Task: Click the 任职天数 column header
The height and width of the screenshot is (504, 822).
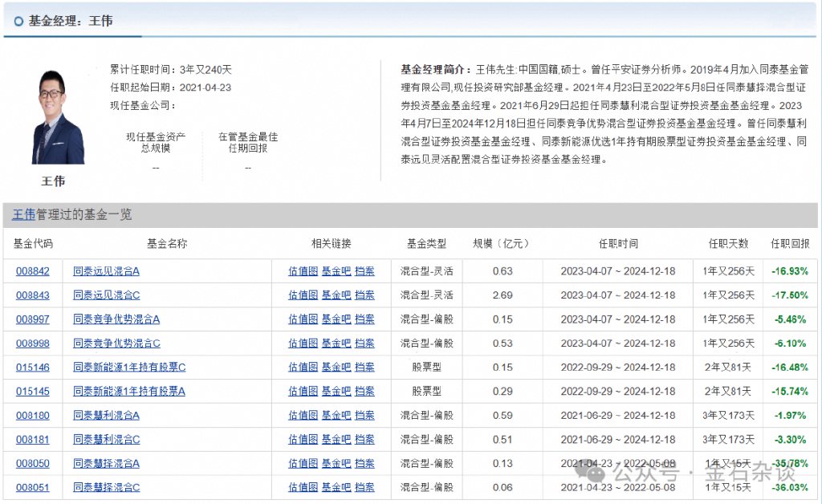Action: click(728, 244)
